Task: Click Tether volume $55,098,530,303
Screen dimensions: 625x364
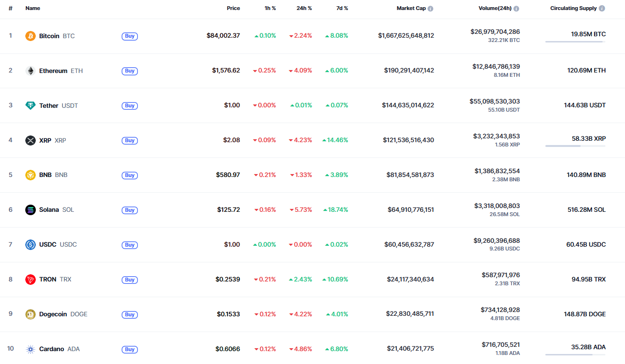Action: [495, 102]
